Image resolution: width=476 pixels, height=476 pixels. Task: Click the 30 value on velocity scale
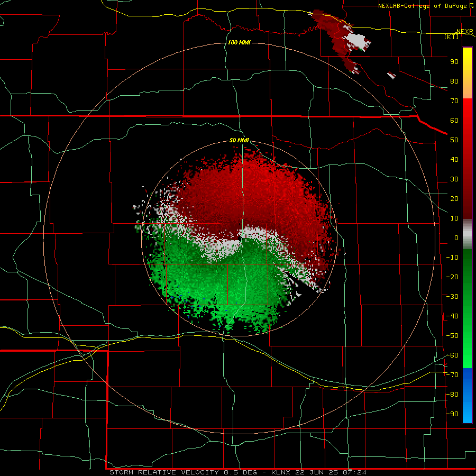click(x=454, y=179)
